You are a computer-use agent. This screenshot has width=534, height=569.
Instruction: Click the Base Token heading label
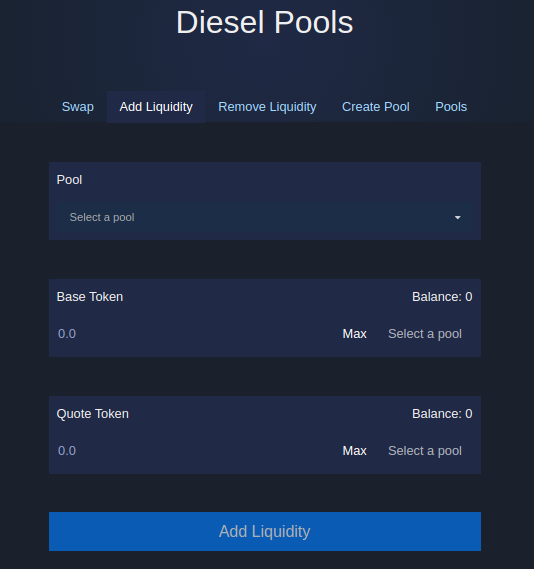point(90,297)
